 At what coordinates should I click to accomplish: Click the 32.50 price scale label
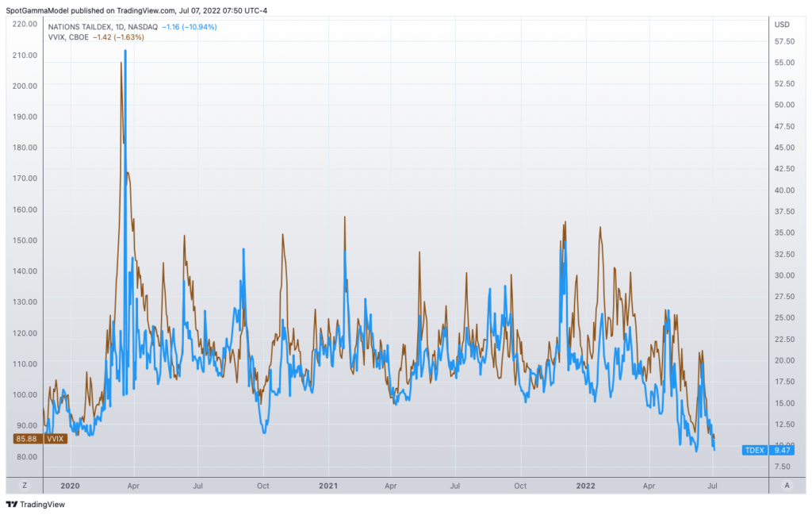pyautogui.click(x=784, y=255)
